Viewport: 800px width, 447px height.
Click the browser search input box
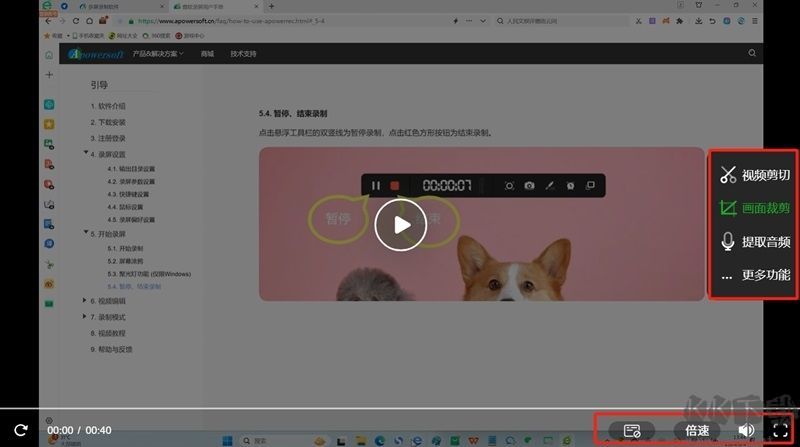point(561,21)
